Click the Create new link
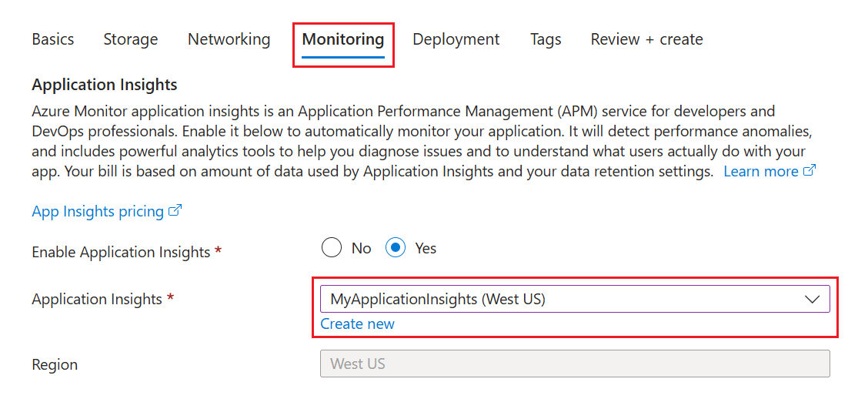Image resolution: width=868 pixels, height=419 pixels. coord(357,324)
